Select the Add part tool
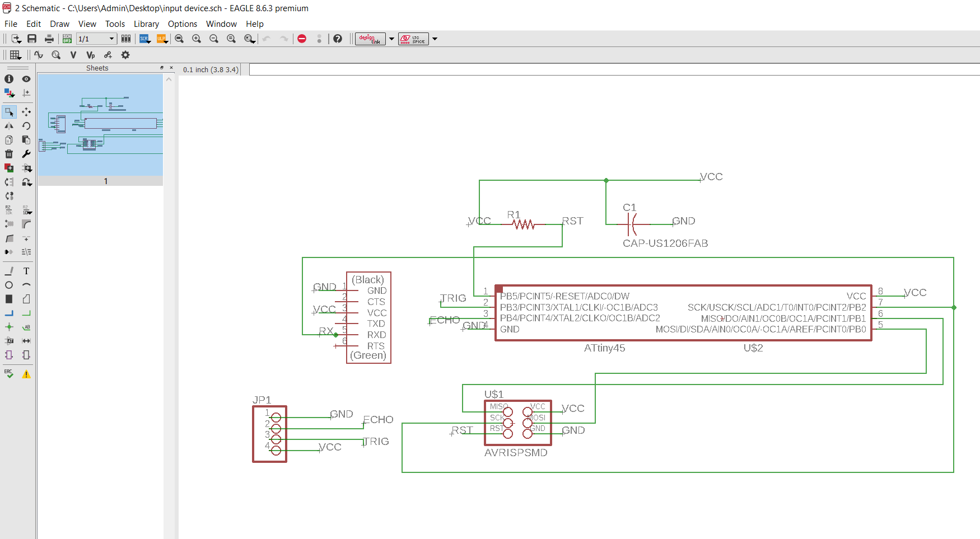The image size is (980, 539). tap(9, 168)
